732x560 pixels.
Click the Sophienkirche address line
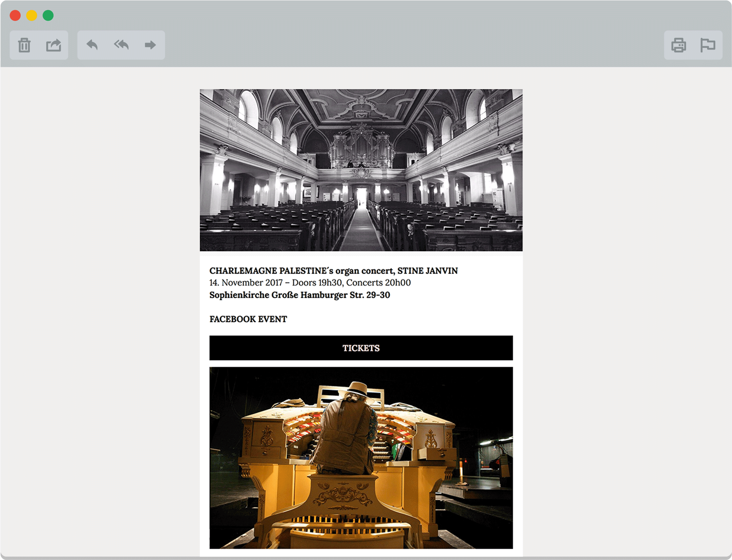(x=299, y=295)
